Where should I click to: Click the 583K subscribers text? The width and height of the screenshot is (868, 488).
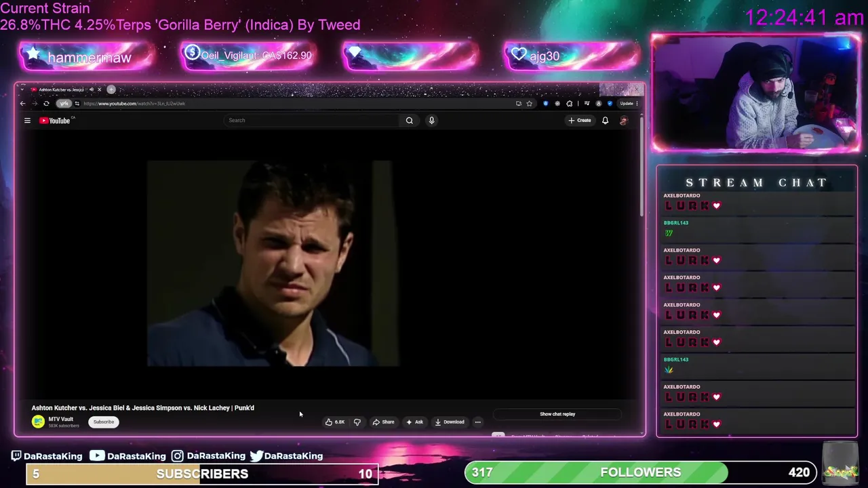click(x=64, y=426)
